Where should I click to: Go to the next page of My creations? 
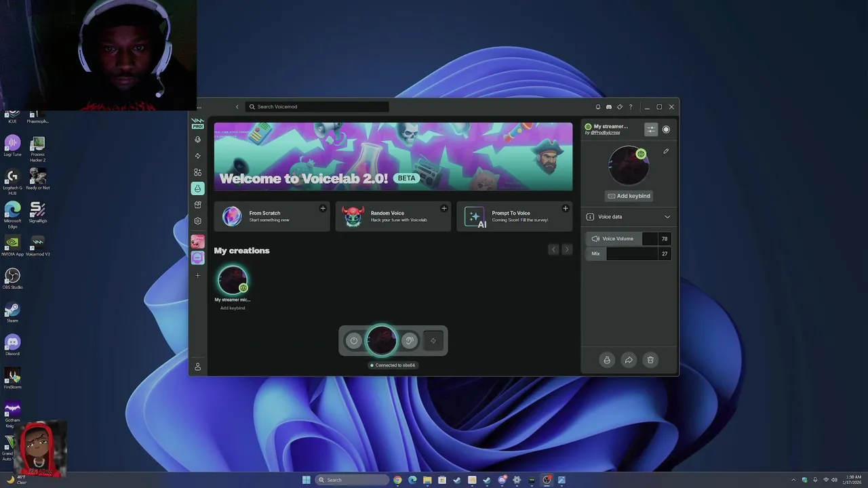pyautogui.click(x=567, y=250)
